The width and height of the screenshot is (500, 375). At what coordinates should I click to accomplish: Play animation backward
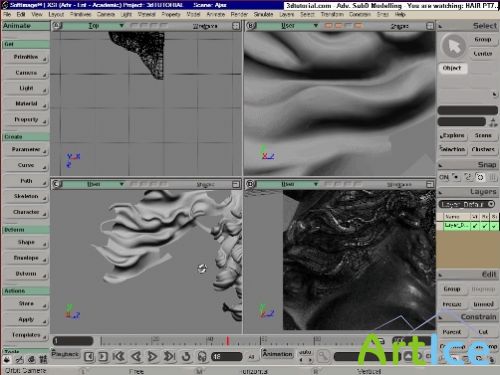pos(136,356)
